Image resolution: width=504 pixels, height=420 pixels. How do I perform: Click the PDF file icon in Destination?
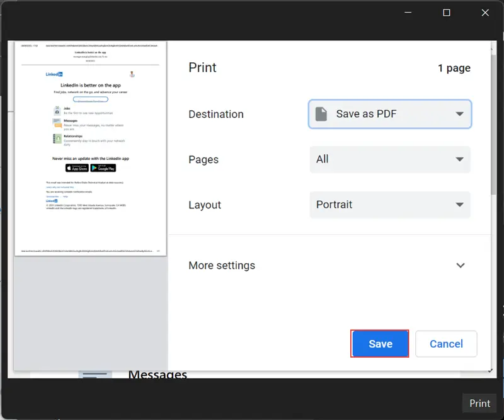[x=321, y=114]
